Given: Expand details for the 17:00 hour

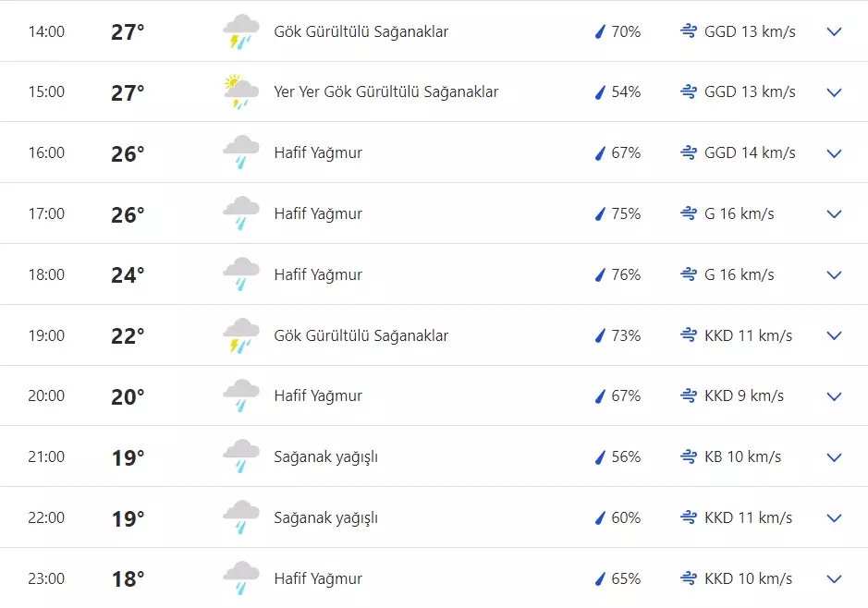Looking at the screenshot, I should (834, 213).
